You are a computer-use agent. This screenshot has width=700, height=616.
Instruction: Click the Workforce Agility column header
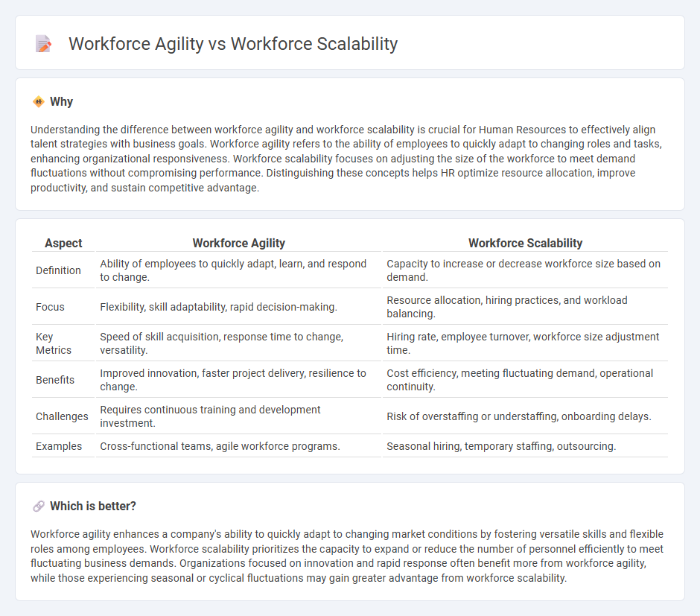(x=239, y=243)
